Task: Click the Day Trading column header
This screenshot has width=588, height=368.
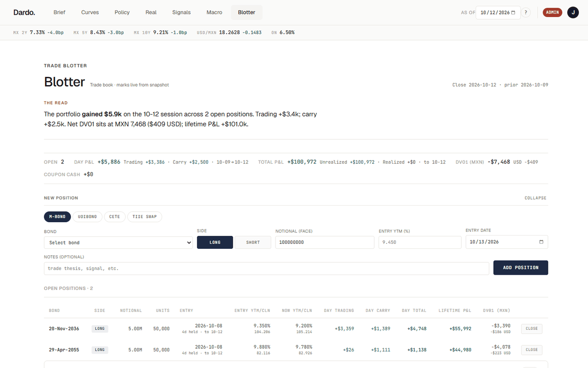Action: [x=339, y=310]
